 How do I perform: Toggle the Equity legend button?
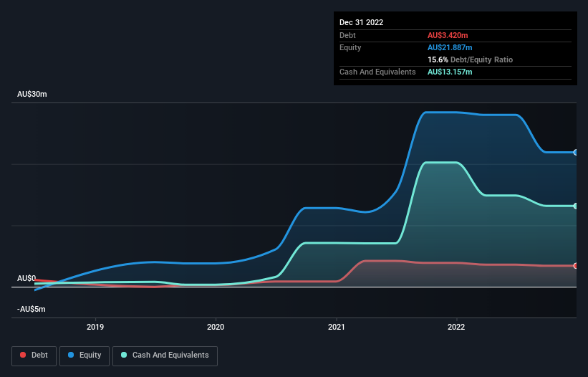pos(85,355)
